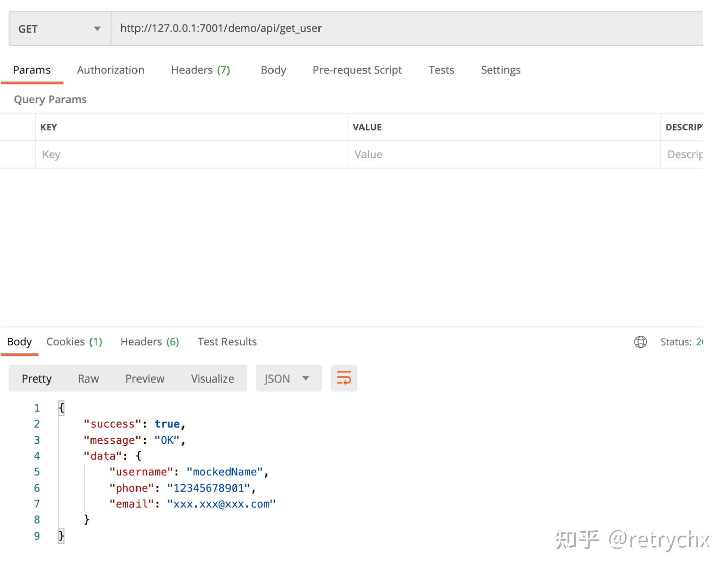Click the network globe icon

coord(640,342)
